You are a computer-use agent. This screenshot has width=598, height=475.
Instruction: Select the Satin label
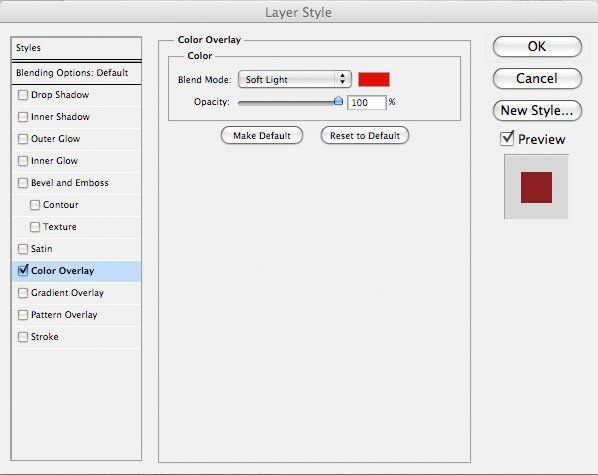[42, 249]
